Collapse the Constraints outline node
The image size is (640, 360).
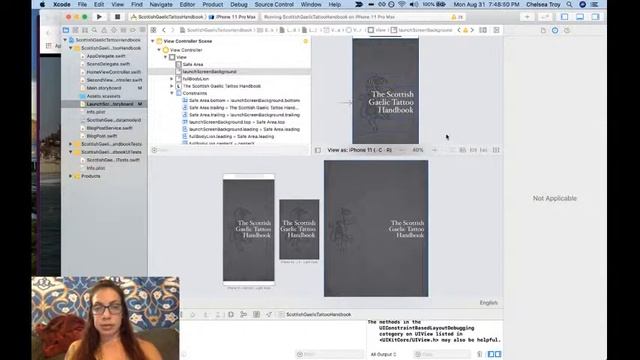tap(172, 93)
